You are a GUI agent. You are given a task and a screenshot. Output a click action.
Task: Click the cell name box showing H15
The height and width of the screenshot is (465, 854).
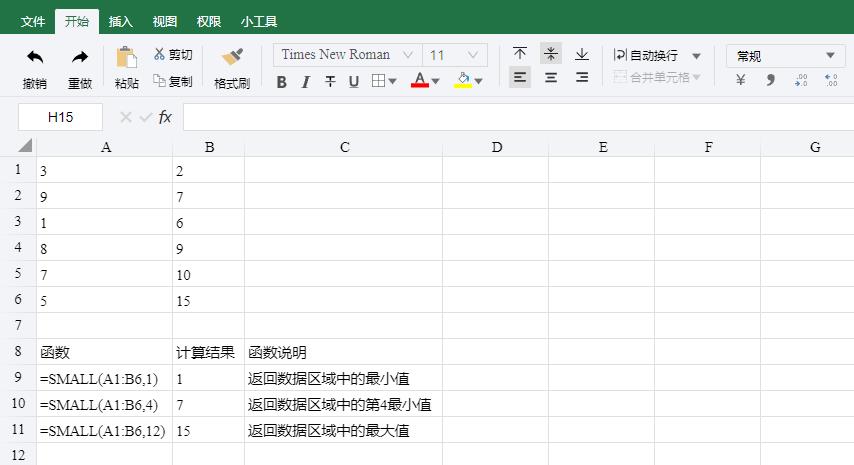[x=60, y=117]
